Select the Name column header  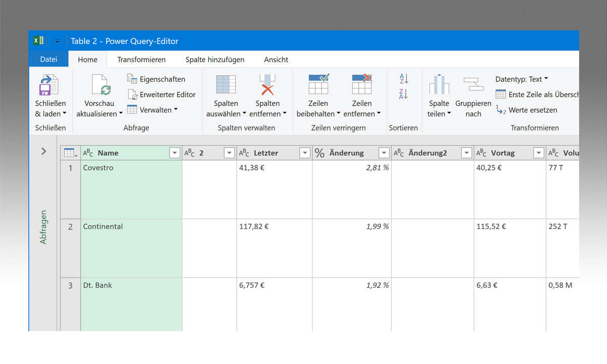132,153
